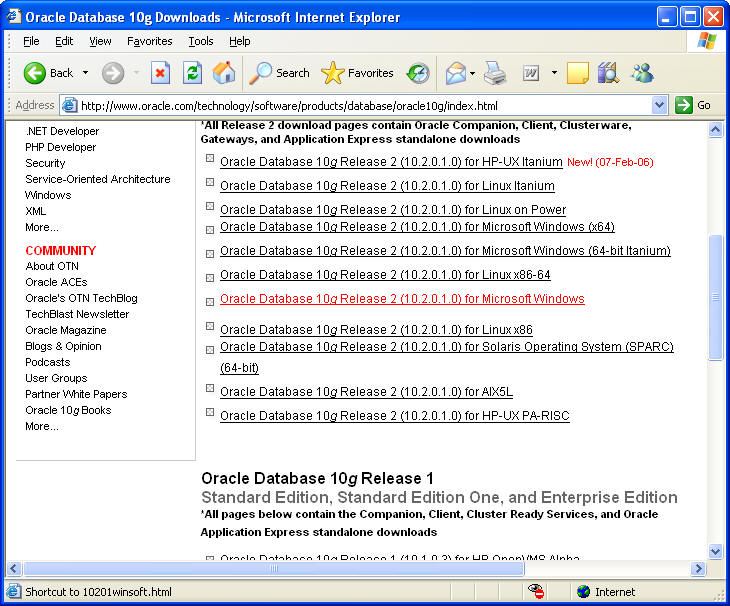Click the Internet Explorer title bar icon
Image resolution: width=730 pixels, height=606 pixels.
click(x=14, y=17)
